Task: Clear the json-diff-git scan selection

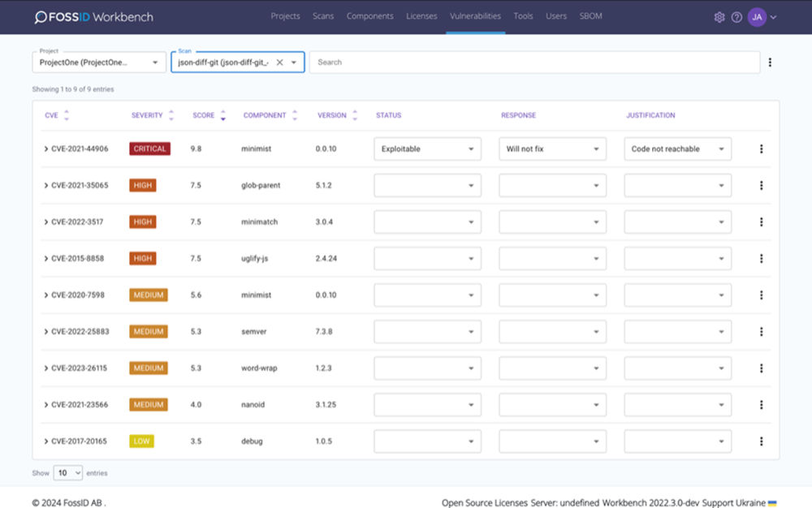Action: [279, 62]
